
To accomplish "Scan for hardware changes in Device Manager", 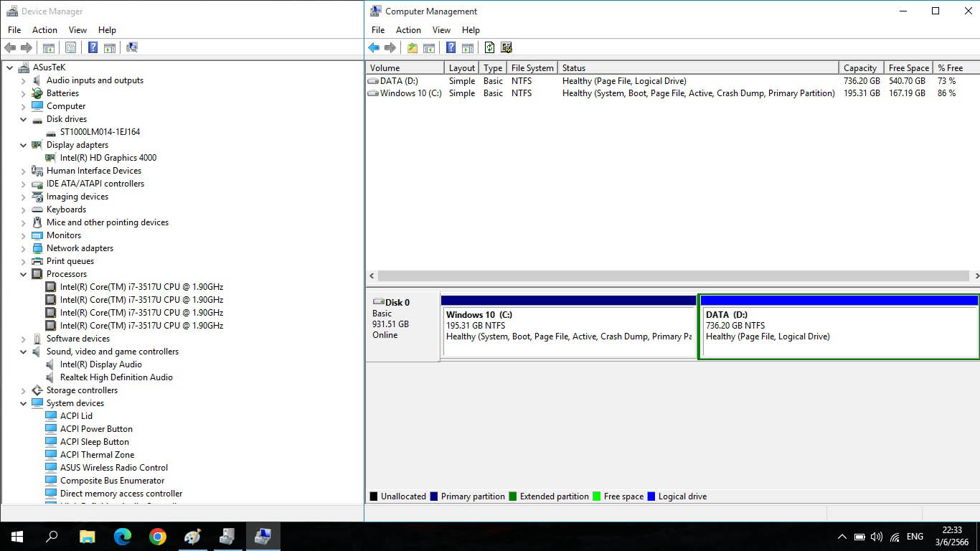I will coord(132,48).
